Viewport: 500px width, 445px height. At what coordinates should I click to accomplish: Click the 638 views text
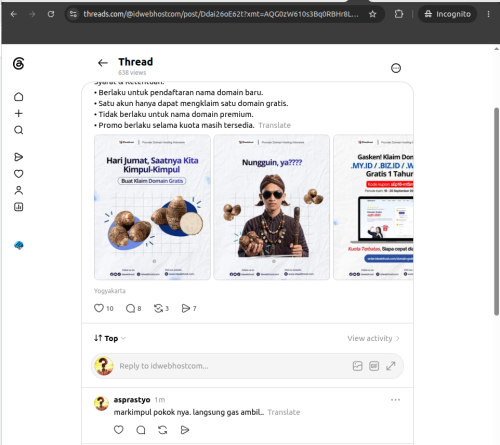132,73
